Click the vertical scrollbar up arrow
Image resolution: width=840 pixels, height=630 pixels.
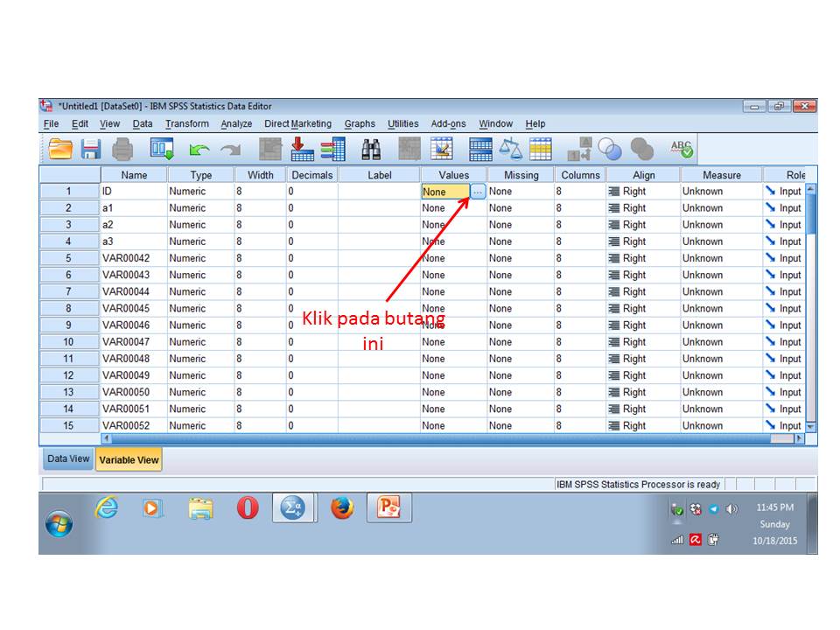click(810, 189)
